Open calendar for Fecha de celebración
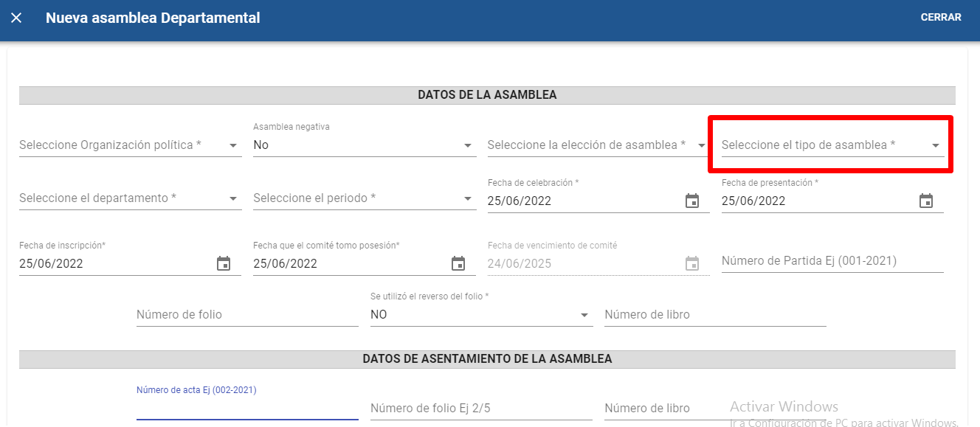 [691, 201]
